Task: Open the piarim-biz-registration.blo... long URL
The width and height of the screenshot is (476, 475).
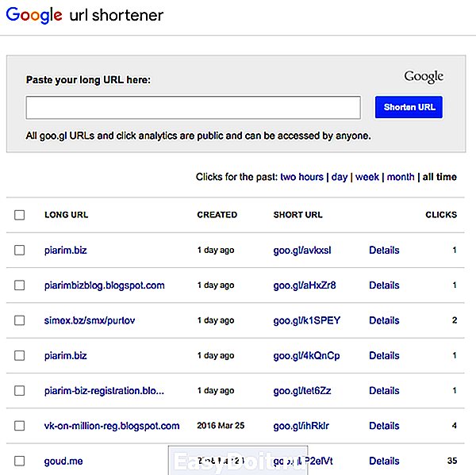Action: pos(104,391)
